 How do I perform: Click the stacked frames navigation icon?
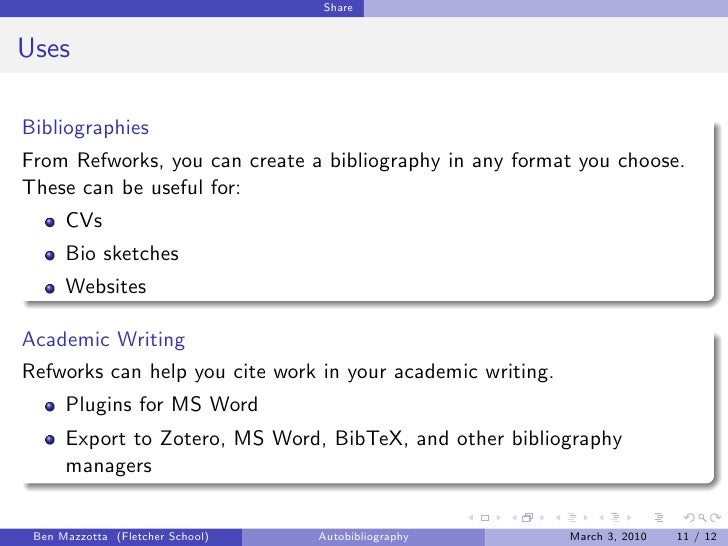tap(527, 517)
